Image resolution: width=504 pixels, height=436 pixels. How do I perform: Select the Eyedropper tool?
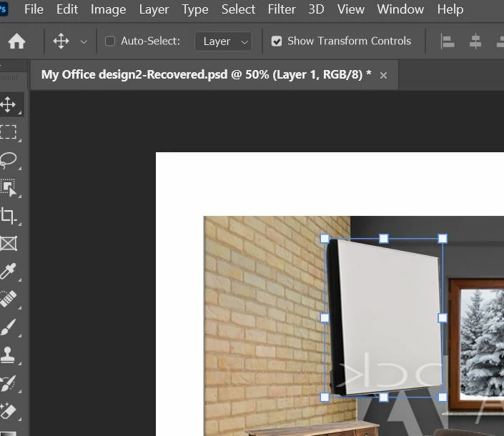coord(8,271)
